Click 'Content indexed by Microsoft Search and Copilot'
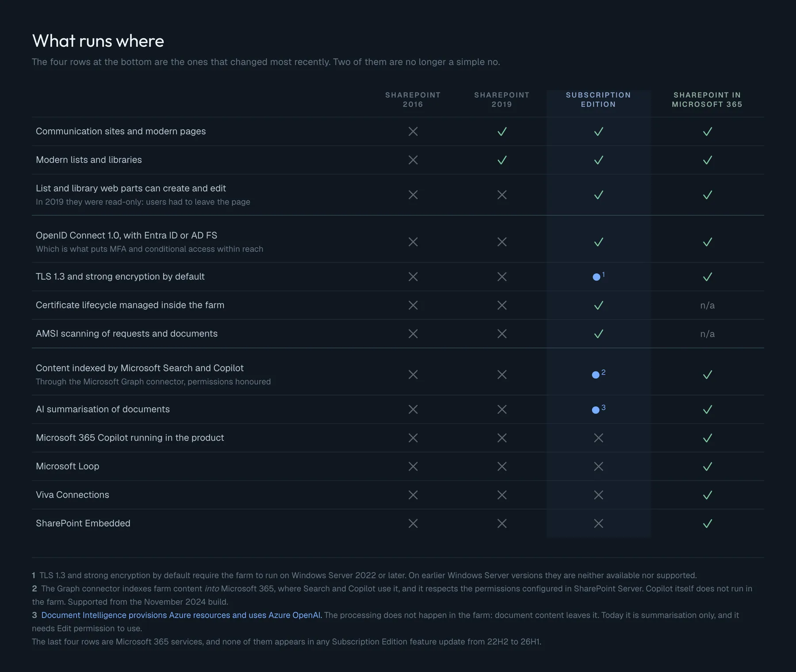 (140, 368)
